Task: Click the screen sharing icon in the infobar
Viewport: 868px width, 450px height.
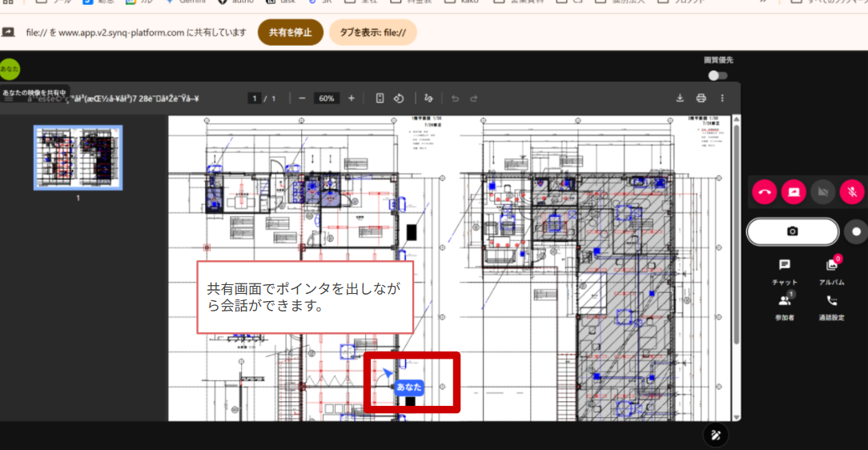Action: coord(8,33)
